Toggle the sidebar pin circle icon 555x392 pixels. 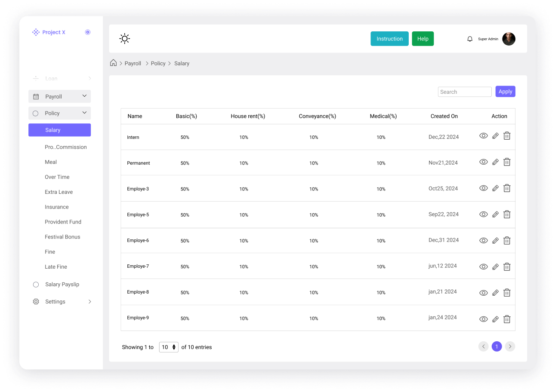(x=88, y=32)
